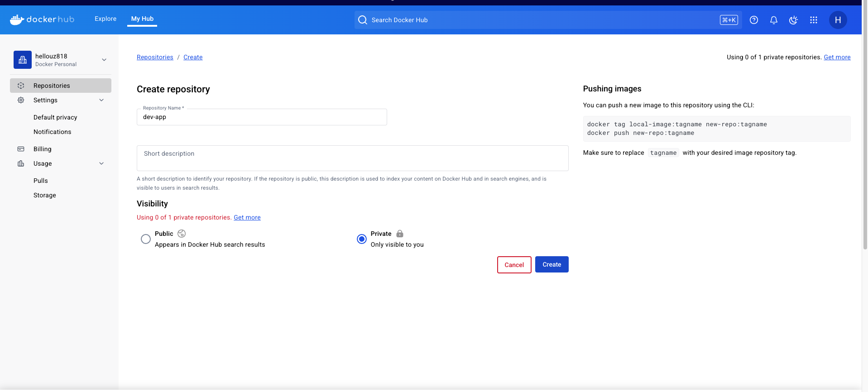Open Default privacy settings
Viewport: 868px width, 392px height.
coord(55,117)
